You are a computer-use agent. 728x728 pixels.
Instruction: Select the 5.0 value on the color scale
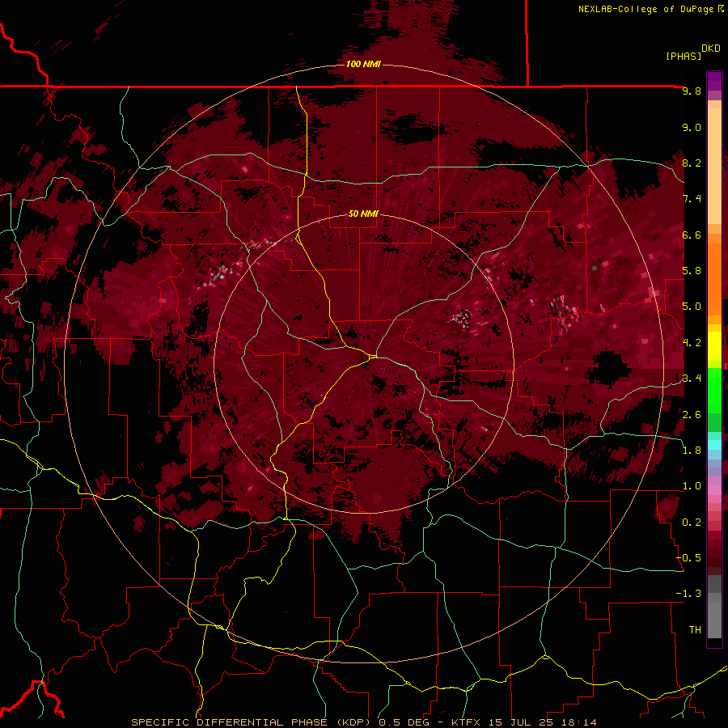(692, 307)
